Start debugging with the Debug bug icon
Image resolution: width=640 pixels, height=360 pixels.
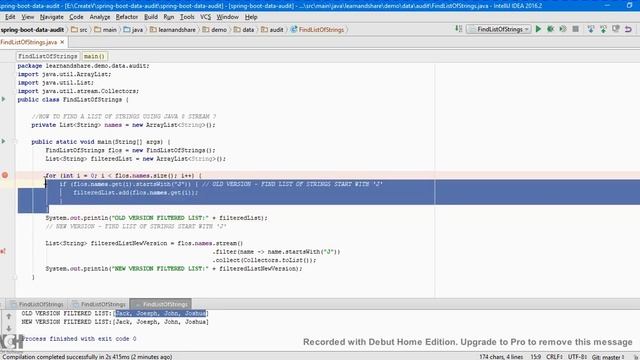pos(551,29)
